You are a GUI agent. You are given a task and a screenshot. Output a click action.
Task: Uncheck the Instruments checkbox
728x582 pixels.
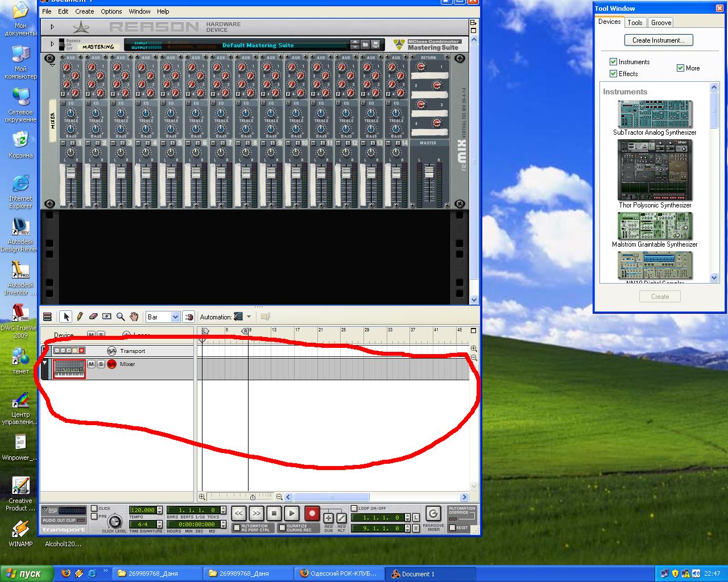(x=613, y=62)
